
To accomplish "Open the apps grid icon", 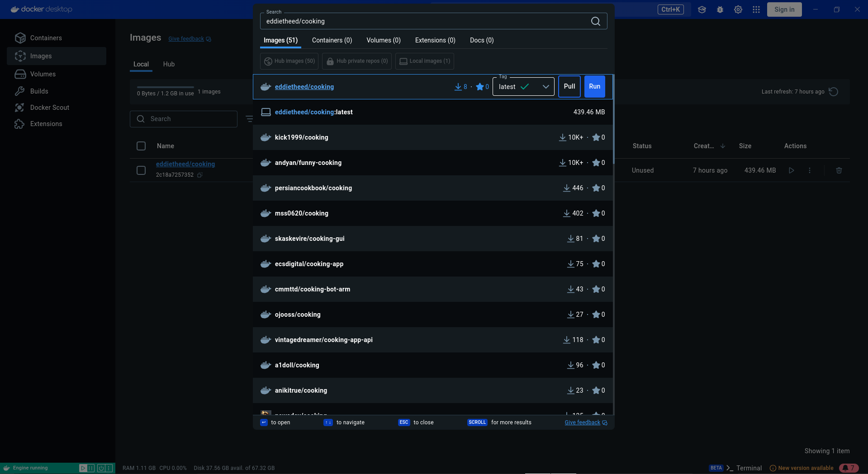I will 756,9.
